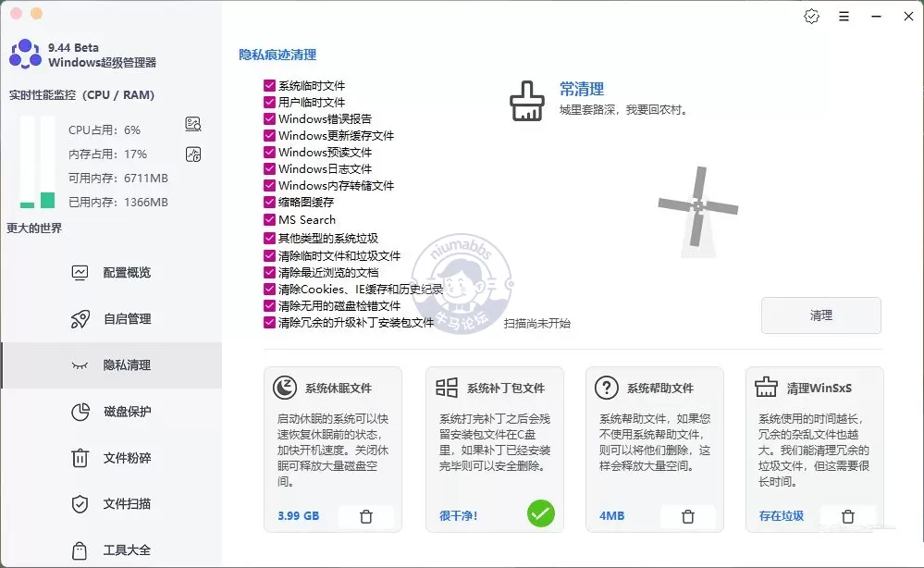This screenshot has width=924, height=568.
Task: Click the windmill graphic
Action: 698,211
